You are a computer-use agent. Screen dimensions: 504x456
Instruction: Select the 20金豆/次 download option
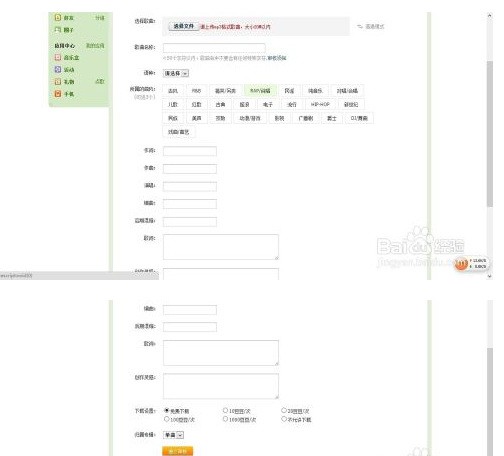click(x=284, y=410)
